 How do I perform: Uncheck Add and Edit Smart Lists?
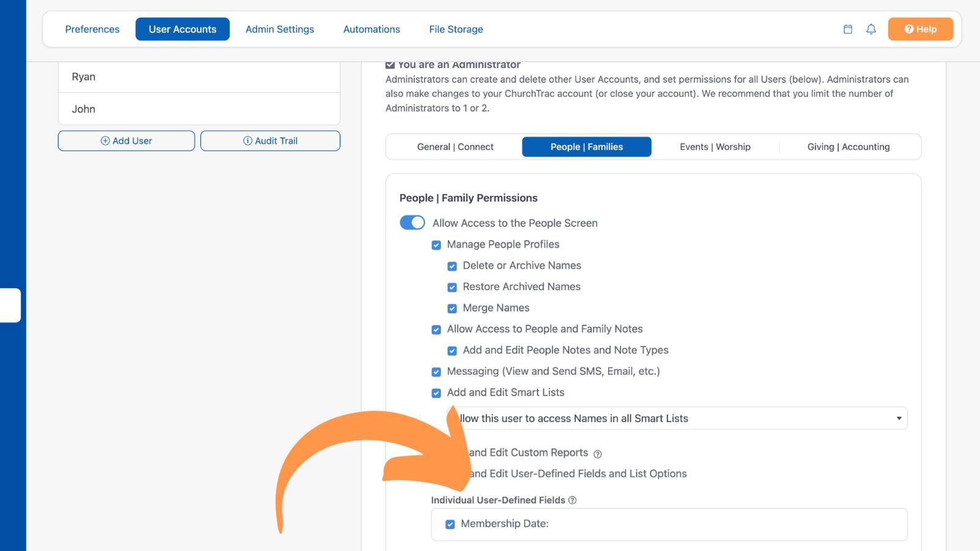[436, 393]
